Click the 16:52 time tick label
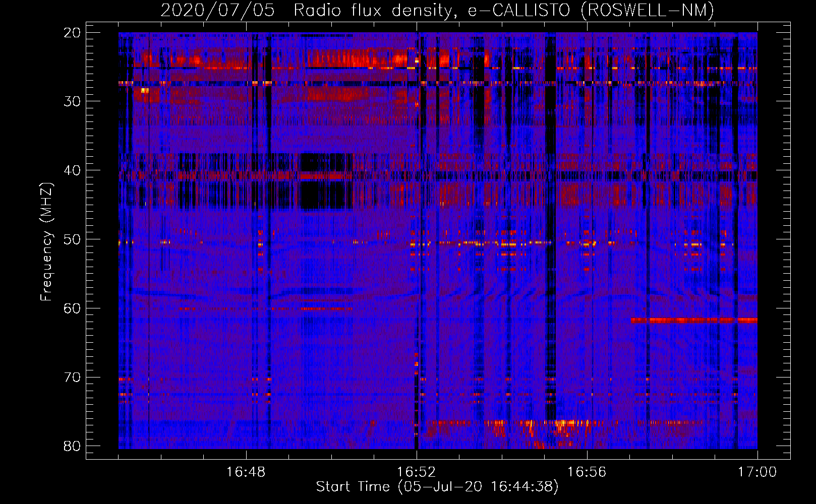 (417, 472)
